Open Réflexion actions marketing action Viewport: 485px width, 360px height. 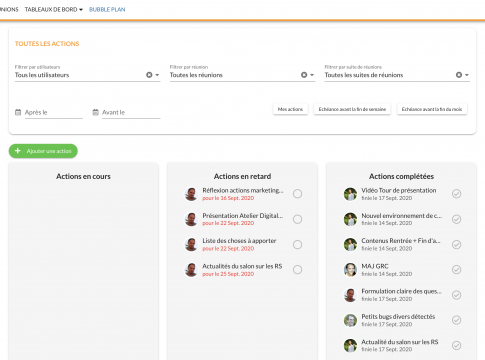click(x=243, y=190)
